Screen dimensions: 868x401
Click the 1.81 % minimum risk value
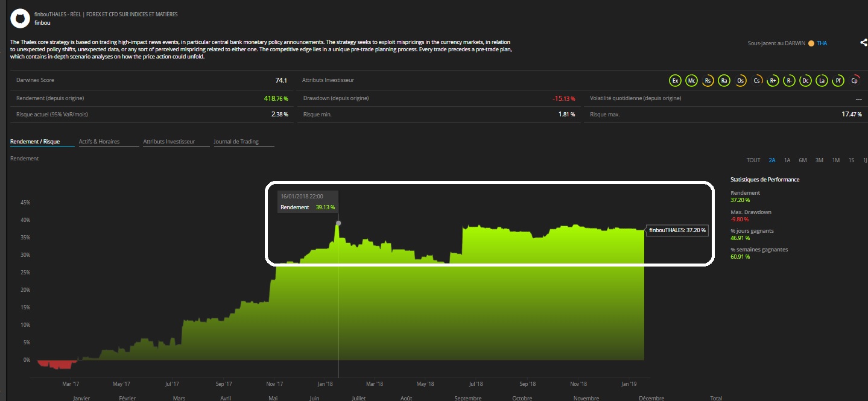click(567, 114)
